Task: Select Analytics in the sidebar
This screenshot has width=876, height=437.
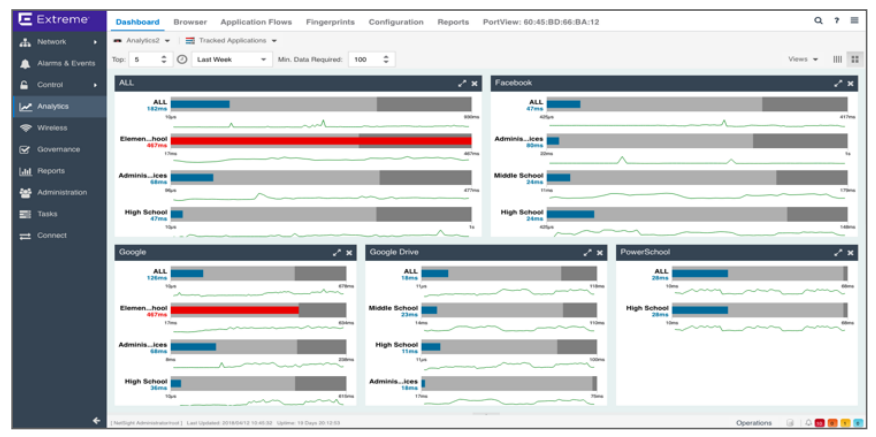Action: point(59,106)
